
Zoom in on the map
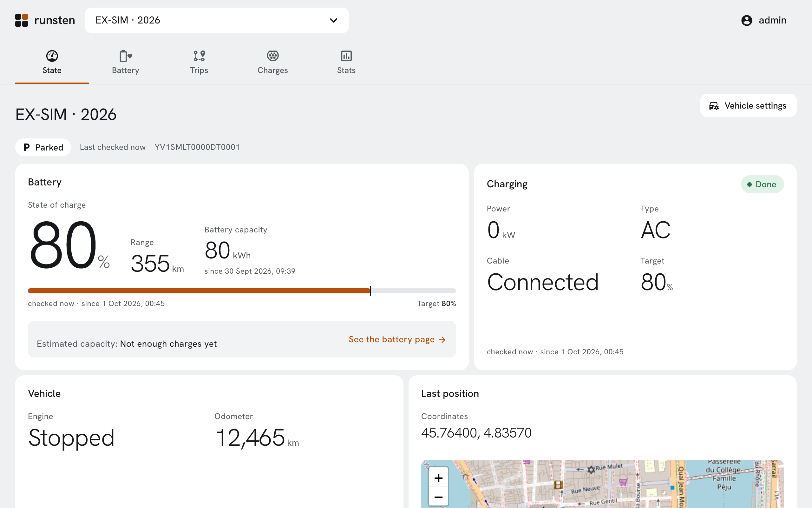pyautogui.click(x=438, y=478)
